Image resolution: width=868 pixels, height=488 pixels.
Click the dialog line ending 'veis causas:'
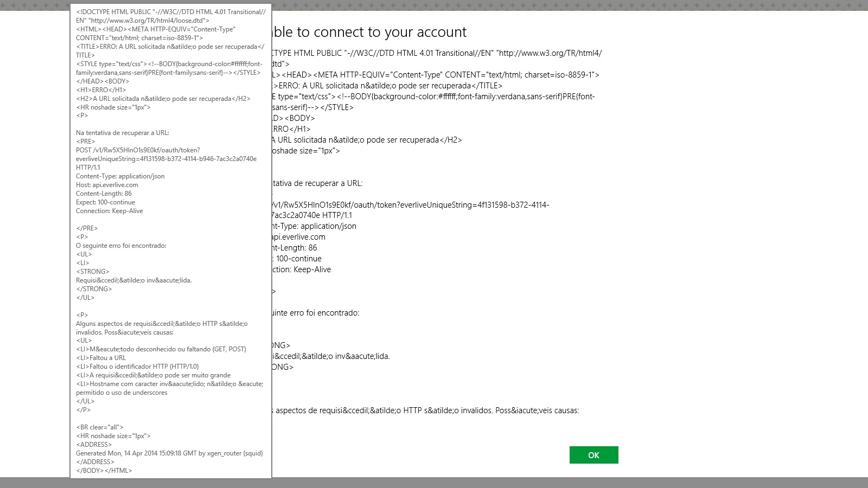point(426,410)
